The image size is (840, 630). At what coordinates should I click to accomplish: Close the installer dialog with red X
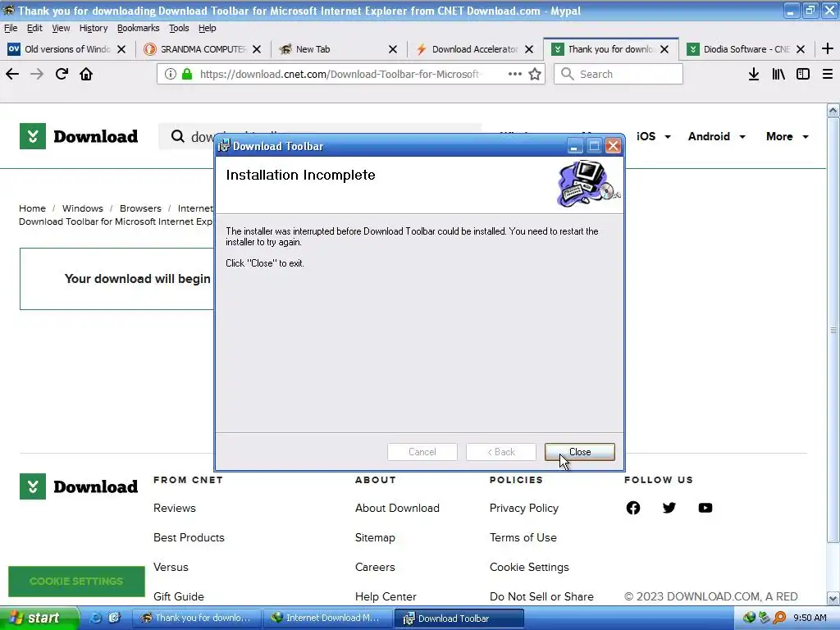614,146
